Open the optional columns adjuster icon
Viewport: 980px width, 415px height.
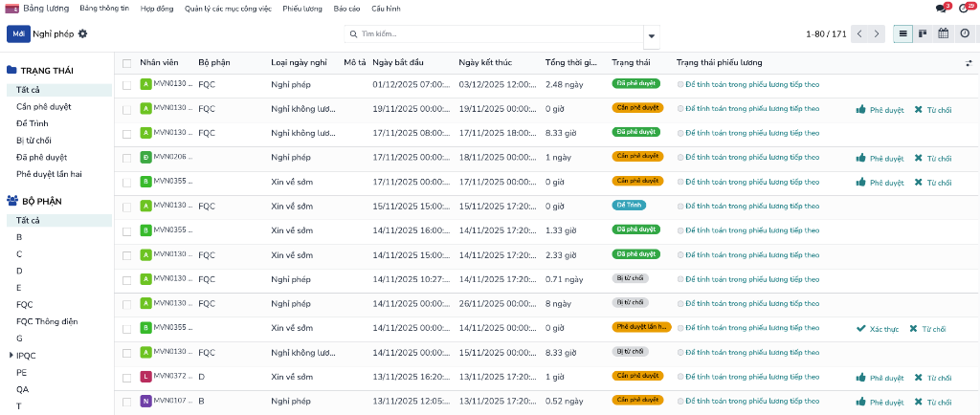[969, 63]
